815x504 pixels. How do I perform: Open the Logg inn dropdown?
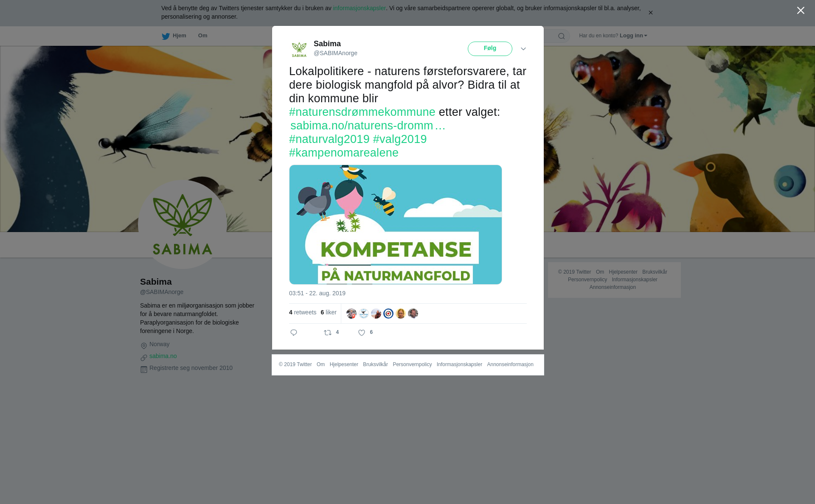[633, 36]
